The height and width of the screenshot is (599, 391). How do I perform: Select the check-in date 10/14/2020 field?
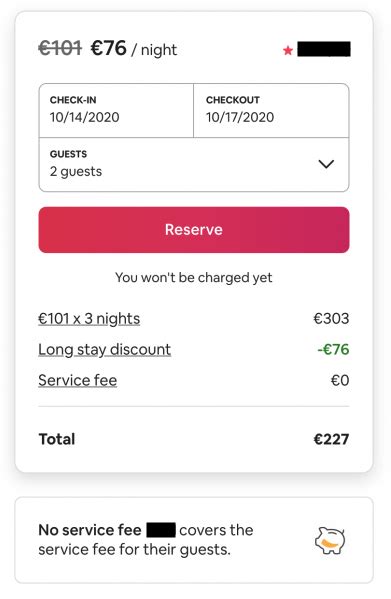click(x=116, y=110)
